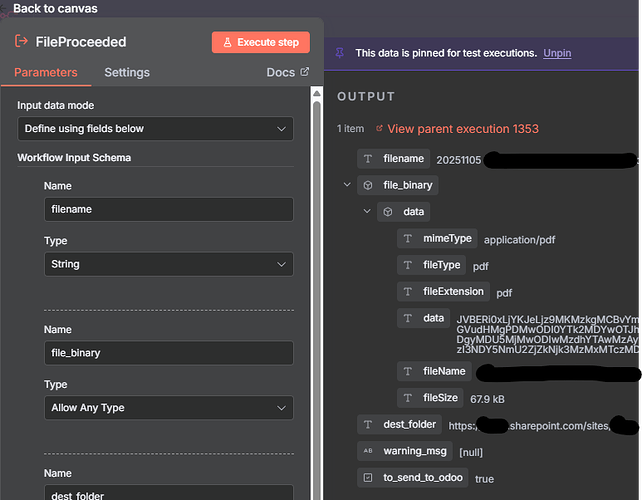The image size is (642, 500).
Task: Click the object cube icon beside file_binary
Action: pyautogui.click(x=367, y=185)
